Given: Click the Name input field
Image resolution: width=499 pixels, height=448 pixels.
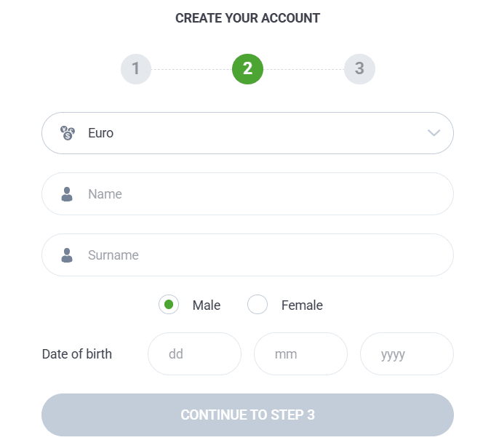Looking at the screenshot, I should click(x=262, y=194).
